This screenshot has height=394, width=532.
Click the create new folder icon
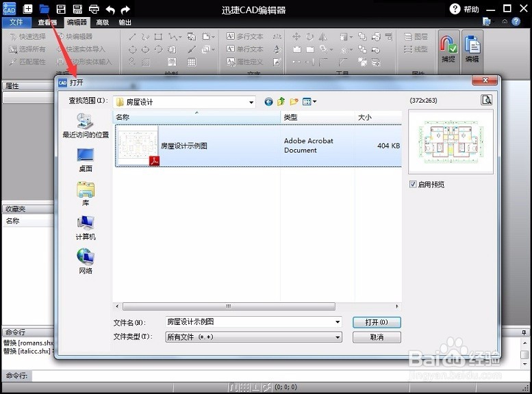294,101
